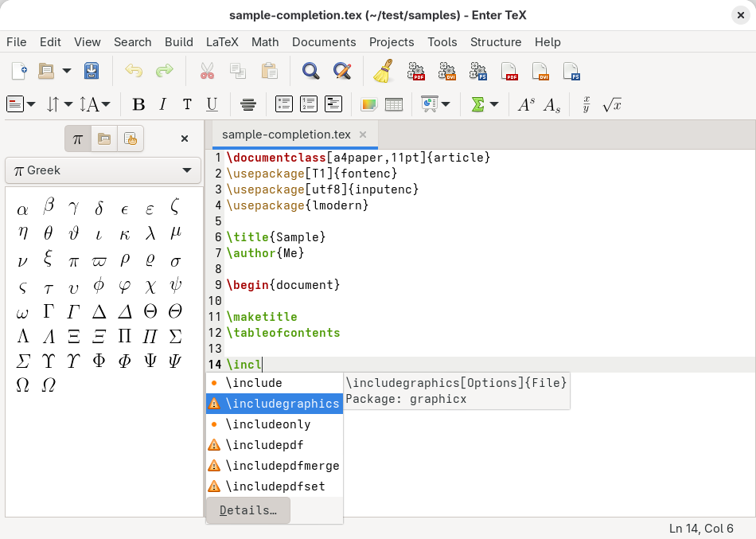Click the view DVI document icon
Image resolution: width=756 pixels, height=539 pixels.
pos(540,72)
